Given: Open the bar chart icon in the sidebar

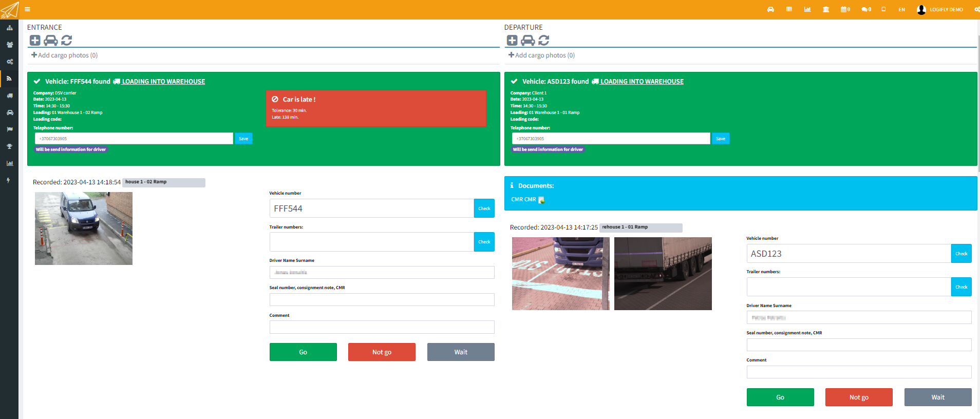Looking at the screenshot, I should click(9, 163).
